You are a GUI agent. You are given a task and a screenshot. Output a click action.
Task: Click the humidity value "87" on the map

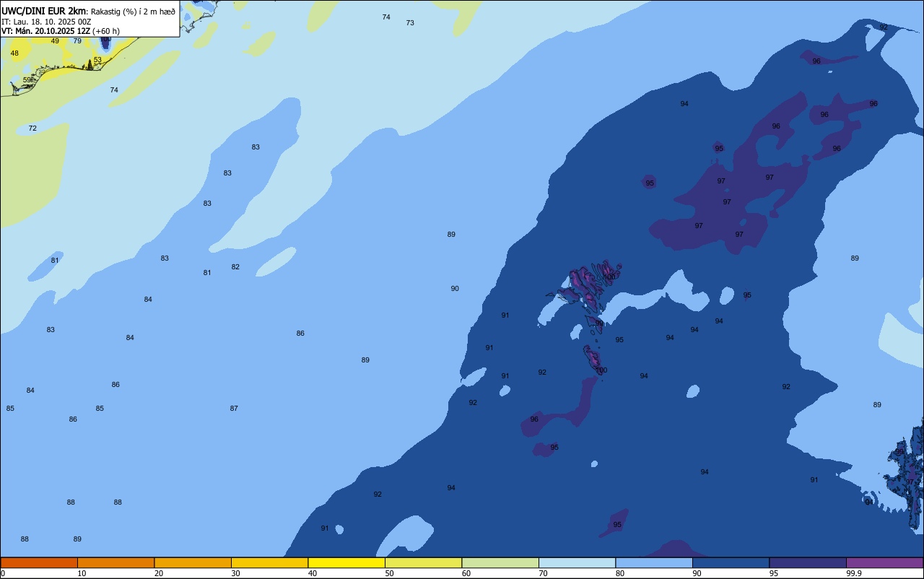tap(234, 409)
